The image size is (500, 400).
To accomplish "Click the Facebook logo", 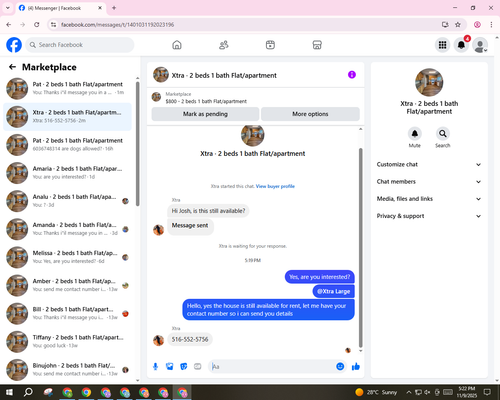I will pyautogui.click(x=14, y=45).
